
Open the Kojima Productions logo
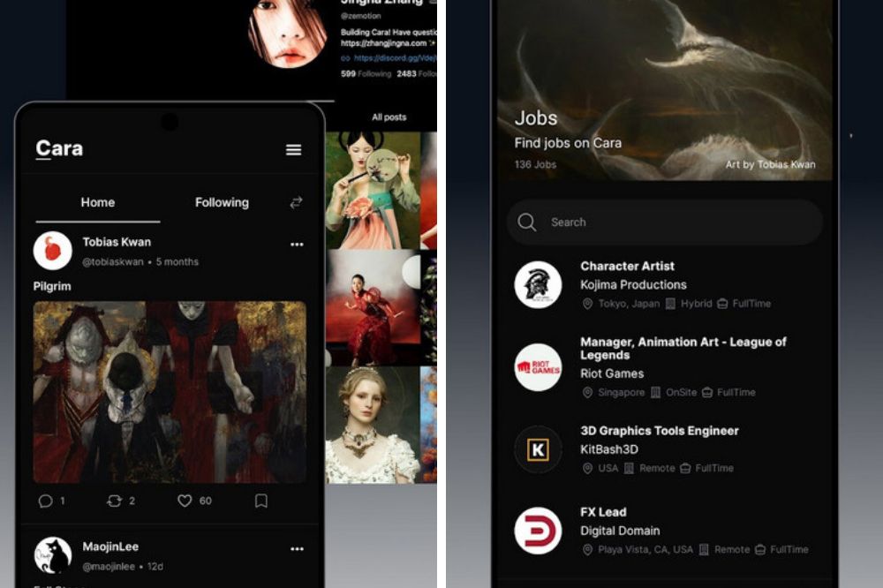tap(538, 285)
